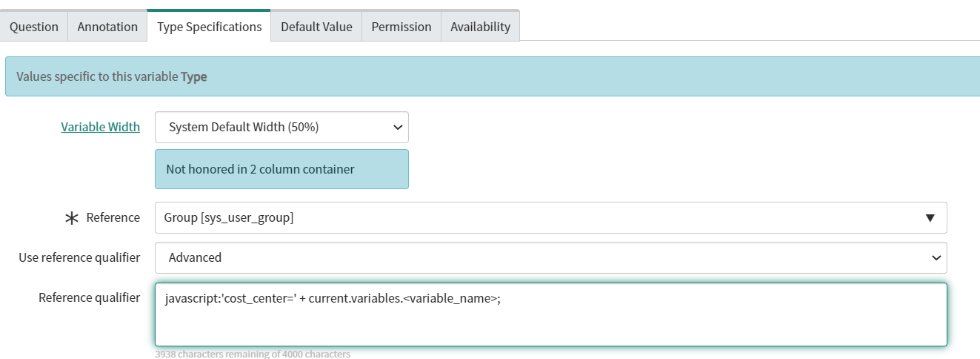Open the System Default Width dropdown
Screen dimensions: 980x359
tap(281, 127)
